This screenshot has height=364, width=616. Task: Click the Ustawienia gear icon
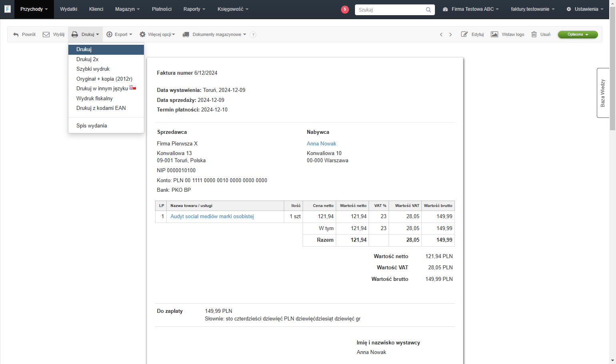click(569, 9)
